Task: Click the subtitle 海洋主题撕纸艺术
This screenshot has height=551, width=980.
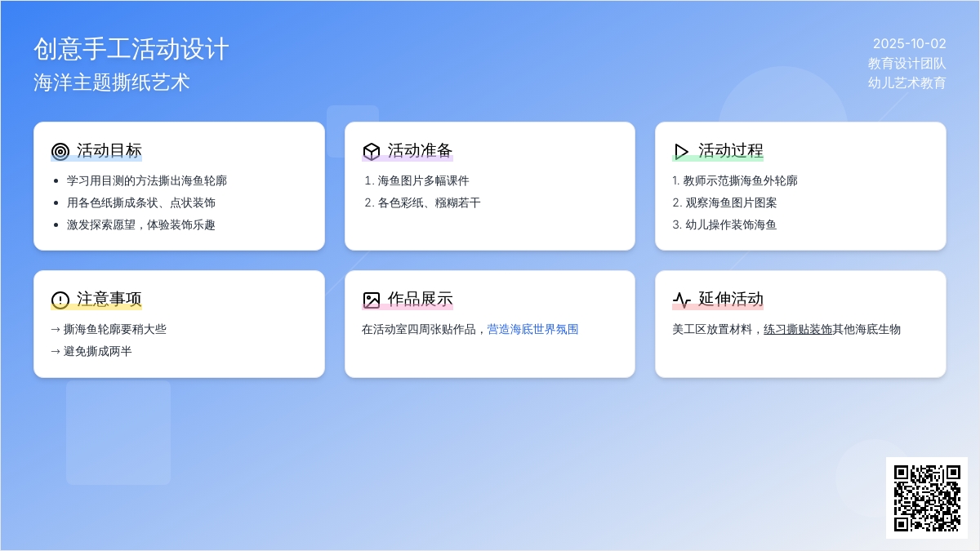Action: (112, 82)
